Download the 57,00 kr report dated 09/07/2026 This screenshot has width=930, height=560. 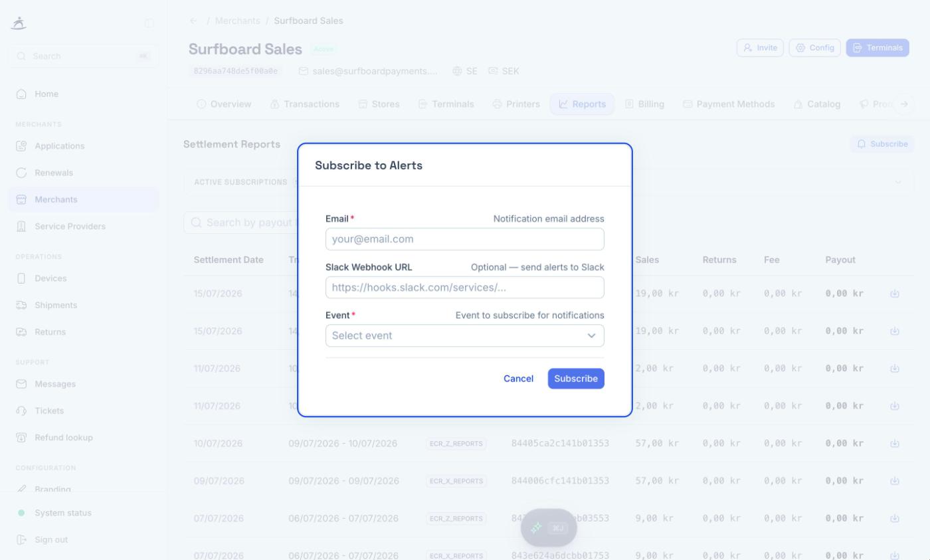pyautogui.click(x=895, y=481)
